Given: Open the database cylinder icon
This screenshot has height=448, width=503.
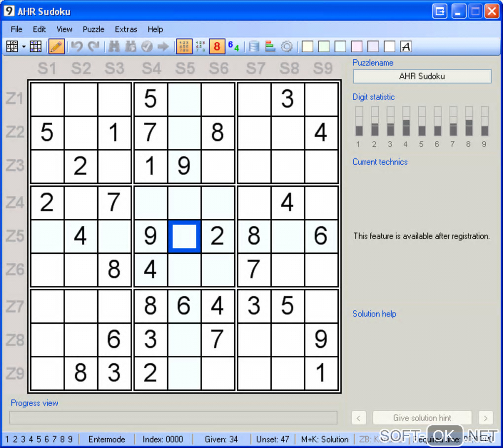Looking at the screenshot, I should tap(254, 46).
